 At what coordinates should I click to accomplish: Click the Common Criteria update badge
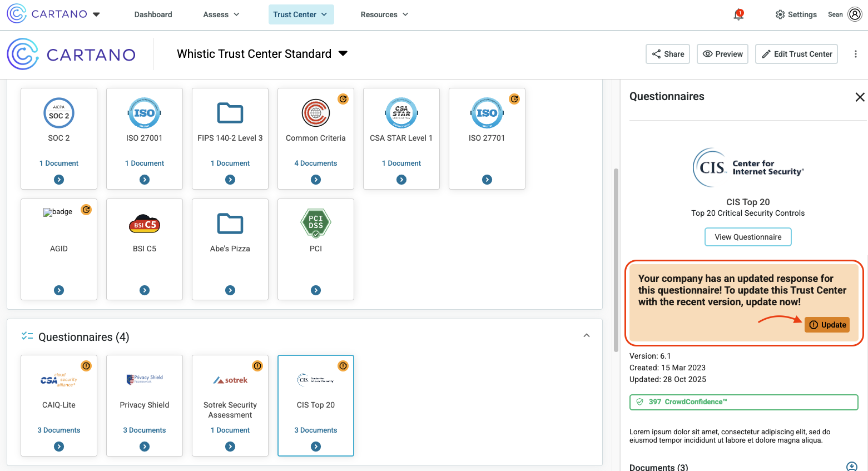click(343, 99)
